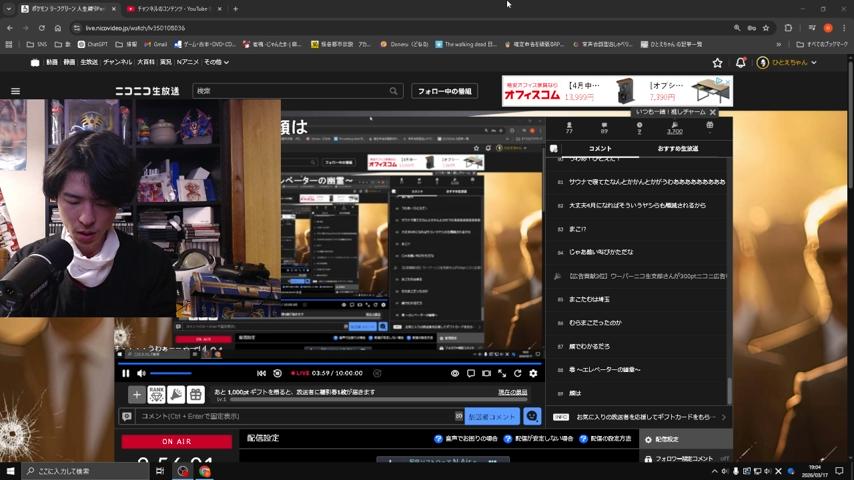Switch to the Comments tab
The height and width of the screenshot is (480, 854).
tap(600, 149)
